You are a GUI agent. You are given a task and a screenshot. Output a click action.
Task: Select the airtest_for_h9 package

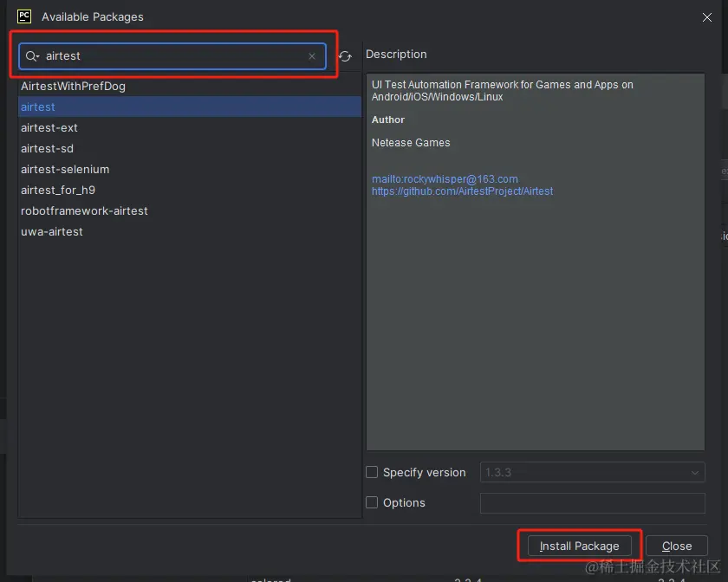190,190
